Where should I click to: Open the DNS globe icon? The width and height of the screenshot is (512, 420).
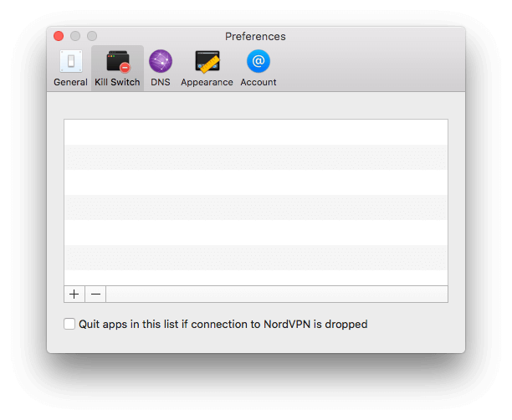pyautogui.click(x=161, y=61)
